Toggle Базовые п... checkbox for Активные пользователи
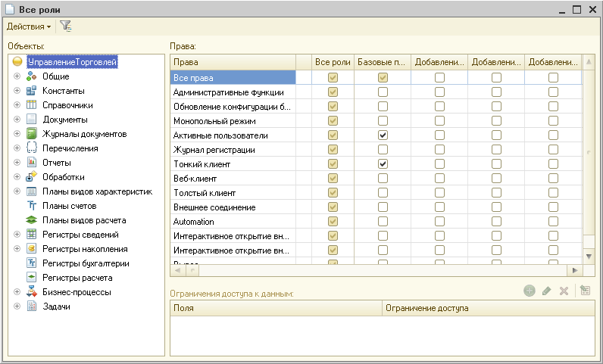 coord(383,135)
